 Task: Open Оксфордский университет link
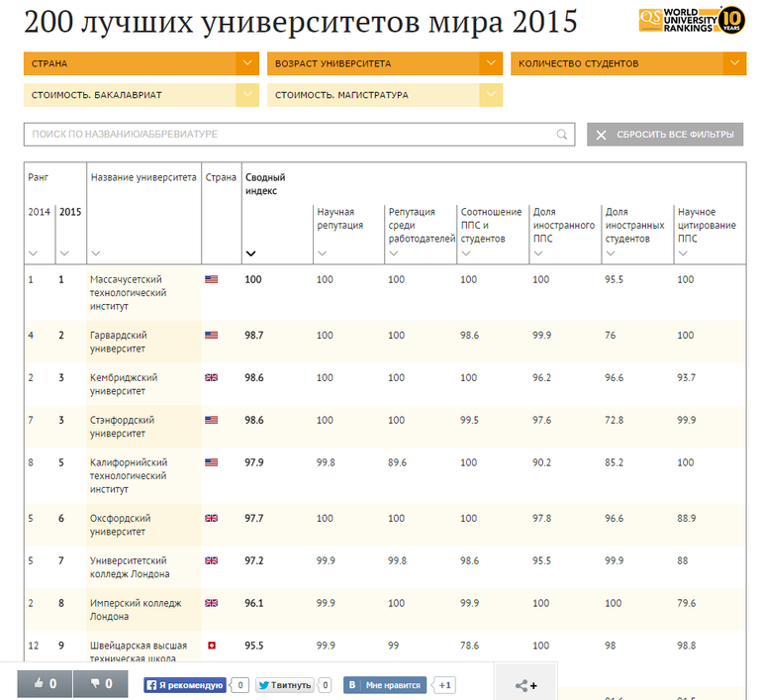[120, 525]
